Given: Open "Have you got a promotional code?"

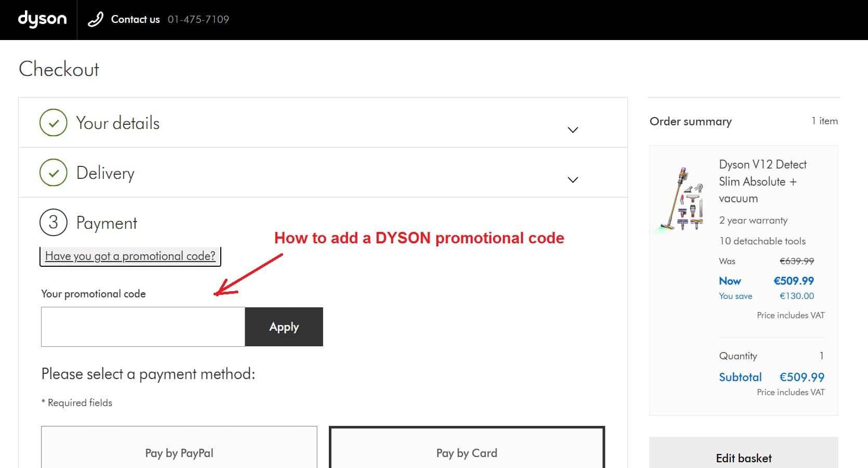Looking at the screenshot, I should point(130,256).
